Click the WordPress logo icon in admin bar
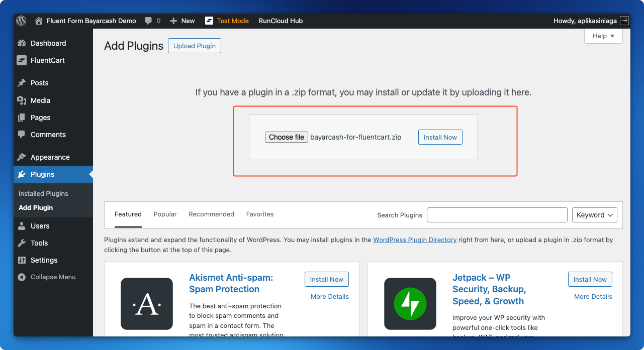The width and height of the screenshot is (644, 350). pos(21,21)
